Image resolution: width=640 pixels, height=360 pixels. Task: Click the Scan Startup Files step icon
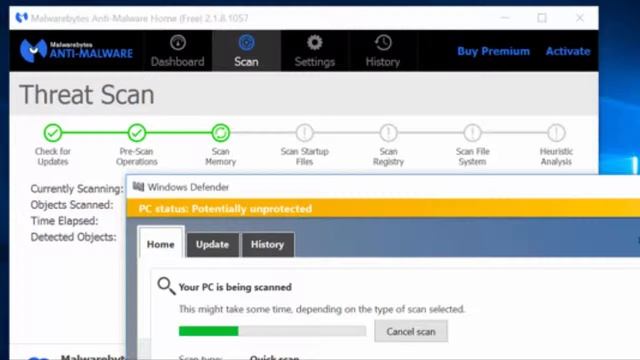tap(304, 133)
